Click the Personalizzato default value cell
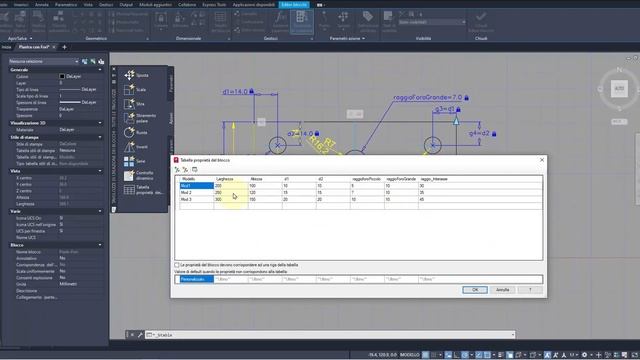Image resolution: width=640 pixels, height=360 pixels. coord(197,279)
